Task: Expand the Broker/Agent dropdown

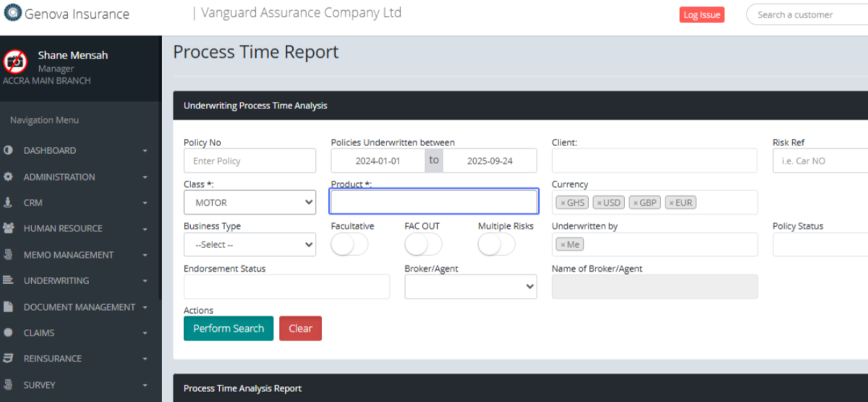Action: pyautogui.click(x=470, y=287)
